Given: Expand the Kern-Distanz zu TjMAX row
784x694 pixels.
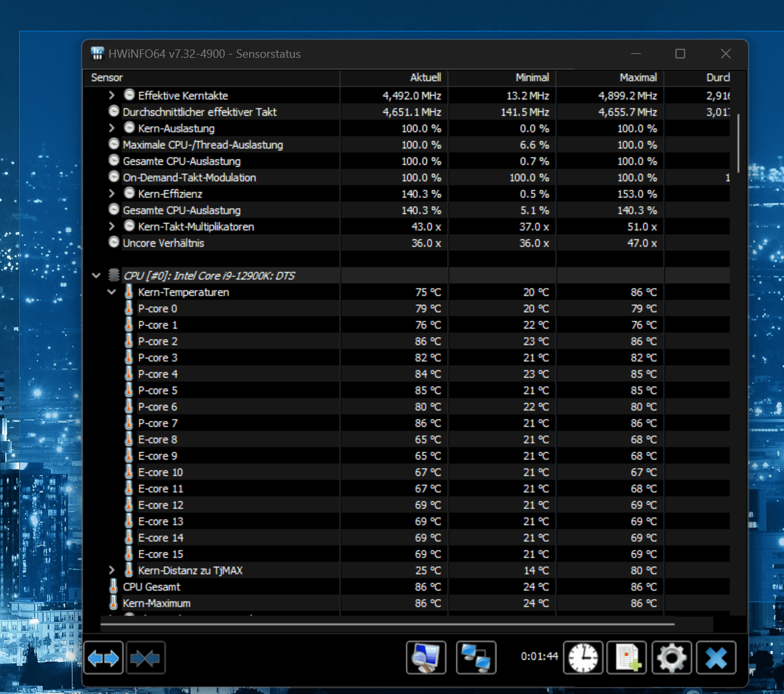Looking at the screenshot, I should coord(112,570).
